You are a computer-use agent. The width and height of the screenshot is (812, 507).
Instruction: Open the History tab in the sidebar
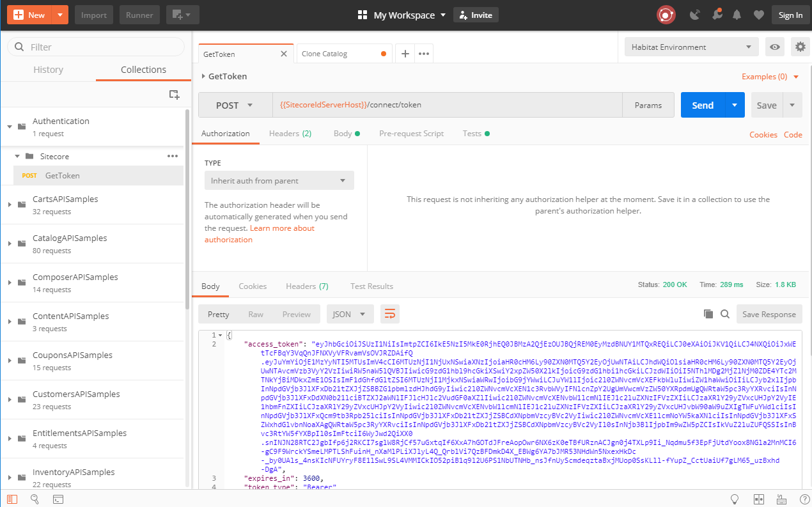point(47,70)
